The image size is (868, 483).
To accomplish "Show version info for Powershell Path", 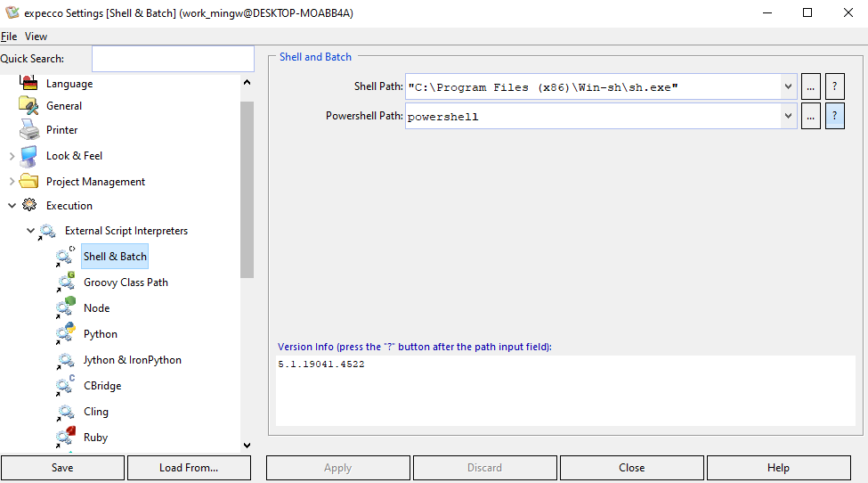I will tap(834, 117).
